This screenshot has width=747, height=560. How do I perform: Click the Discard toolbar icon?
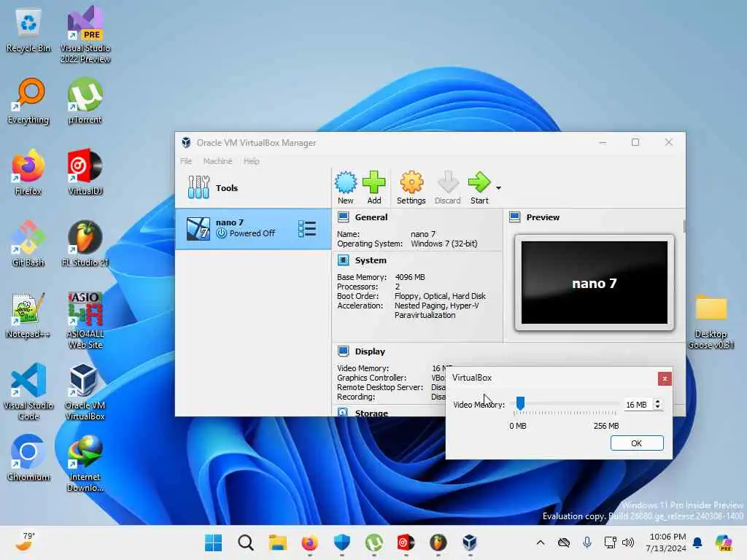[x=447, y=187]
